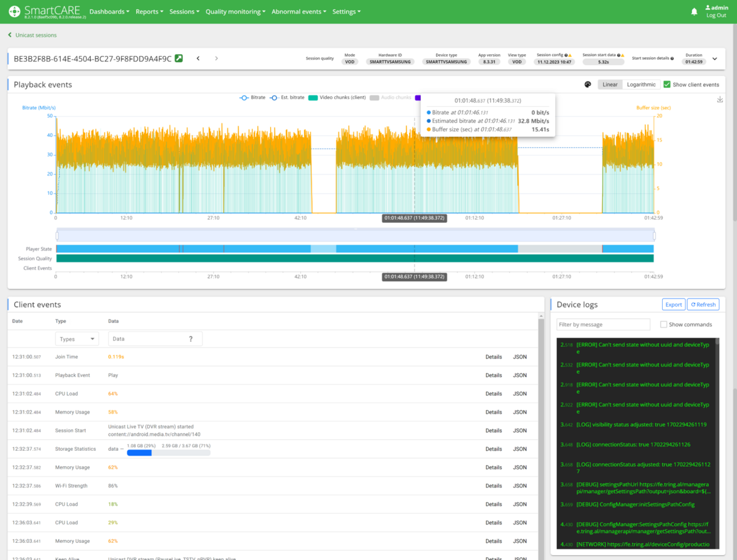Open the Dashboards menu

coord(109,12)
